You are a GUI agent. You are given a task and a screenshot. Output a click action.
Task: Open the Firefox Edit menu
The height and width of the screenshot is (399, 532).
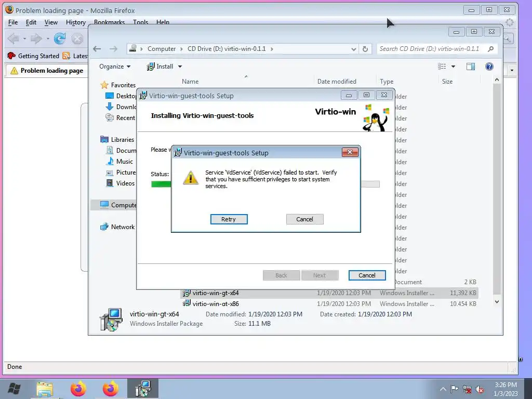click(31, 22)
